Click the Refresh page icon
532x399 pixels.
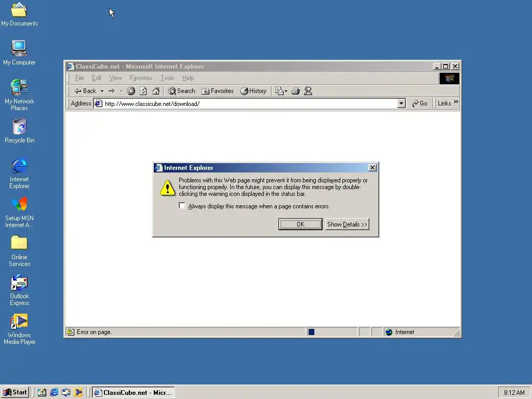pos(143,91)
